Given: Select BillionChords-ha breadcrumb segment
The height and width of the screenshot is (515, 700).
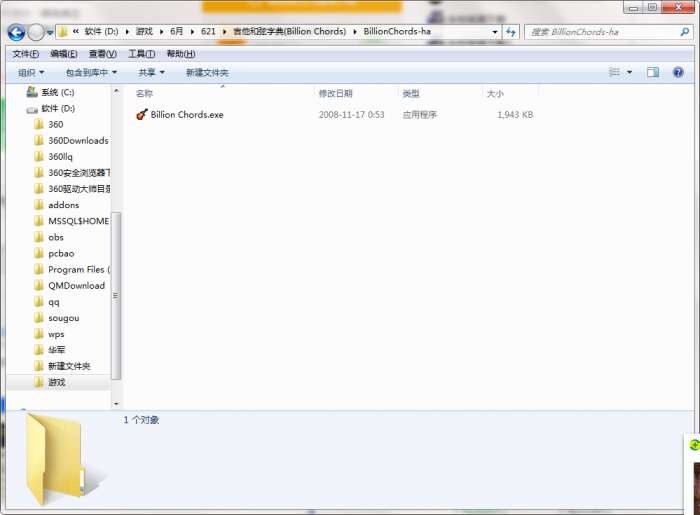Looking at the screenshot, I should (397, 31).
